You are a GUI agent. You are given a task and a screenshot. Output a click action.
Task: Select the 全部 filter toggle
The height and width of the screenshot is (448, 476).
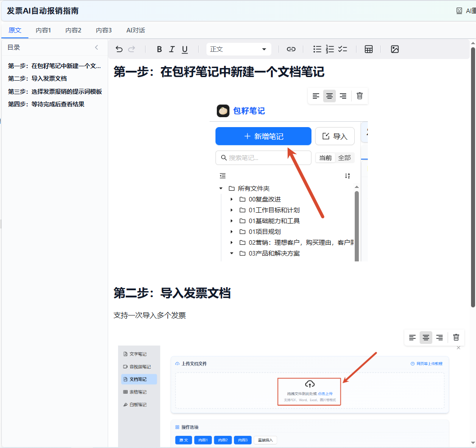[344, 158]
